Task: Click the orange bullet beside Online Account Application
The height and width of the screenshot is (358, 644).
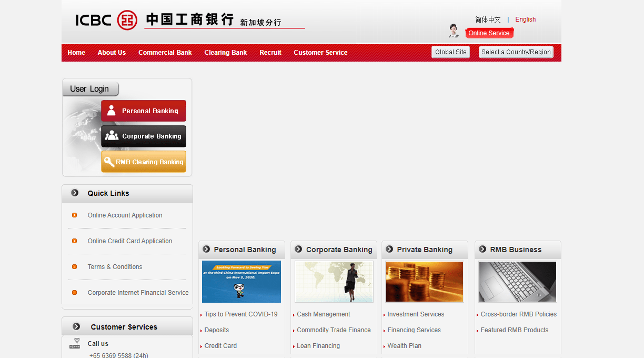Action: pos(75,215)
